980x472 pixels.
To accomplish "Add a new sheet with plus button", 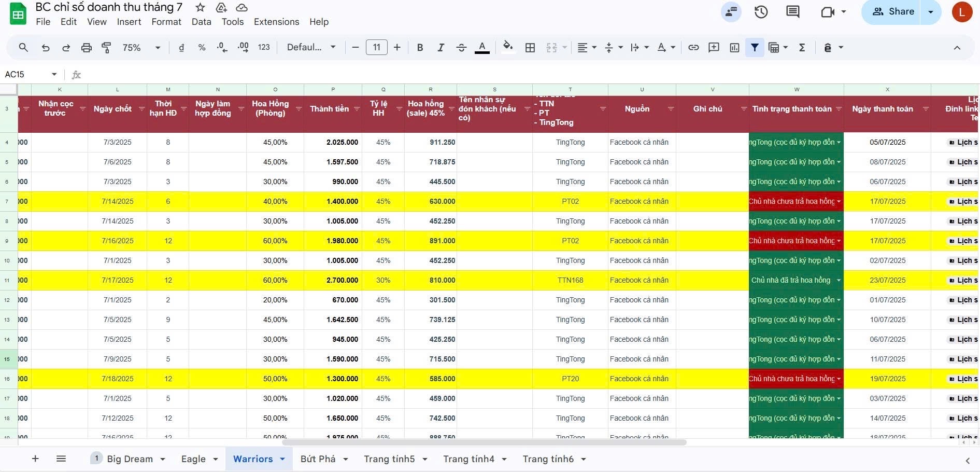I will pos(35,459).
